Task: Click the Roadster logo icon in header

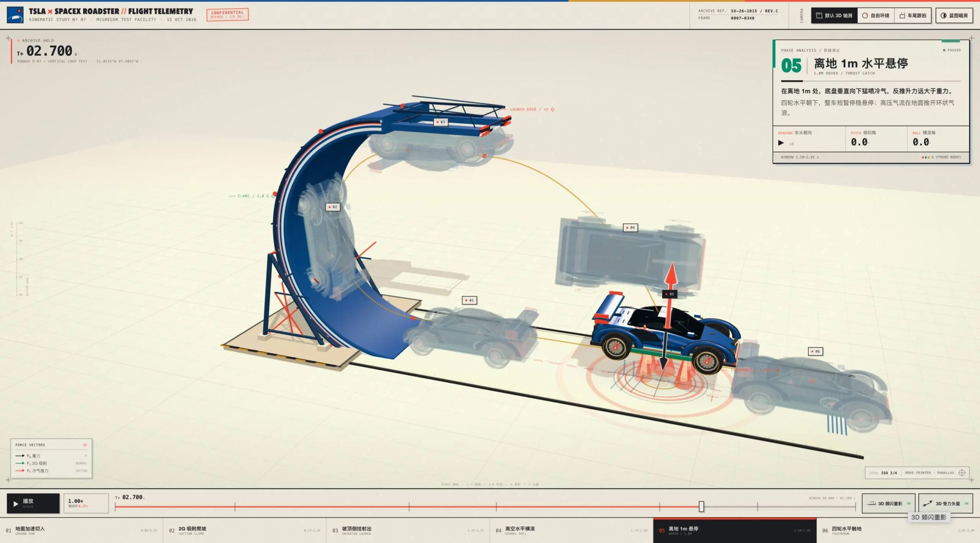Action: 15,15
